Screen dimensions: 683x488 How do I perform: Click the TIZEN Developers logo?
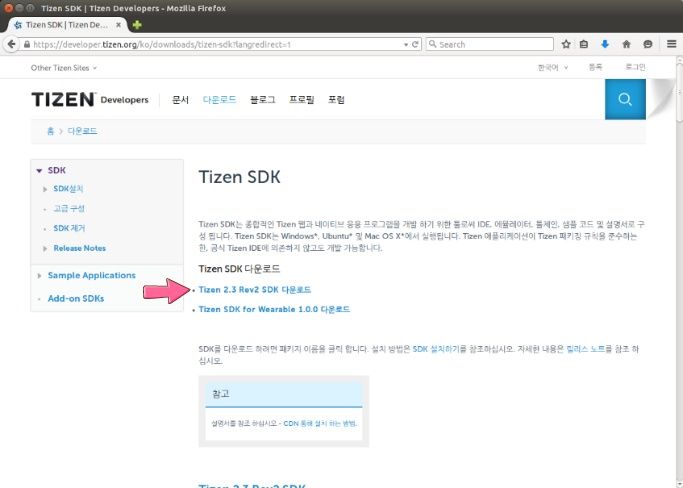tap(90, 100)
